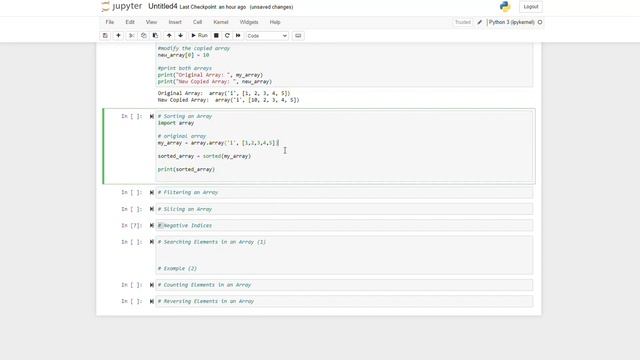Restart the kernel with the circular arrow
Image resolution: width=640 pixels, height=360 pixels.
click(227, 36)
